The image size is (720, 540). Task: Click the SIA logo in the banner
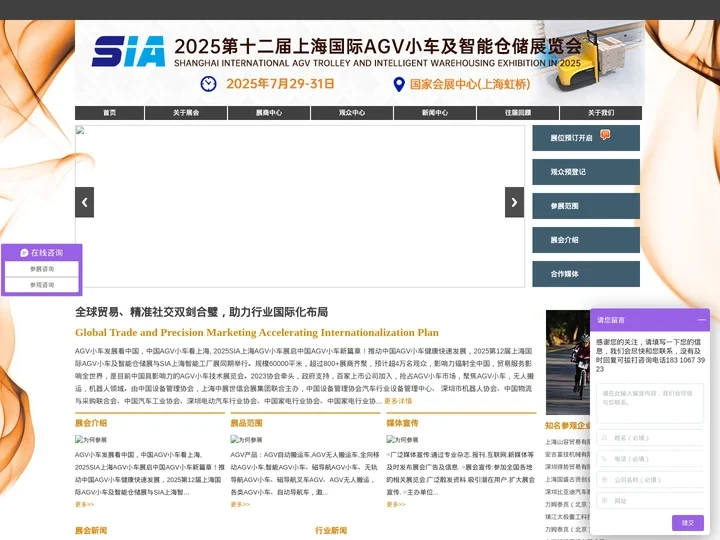click(128, 51)
